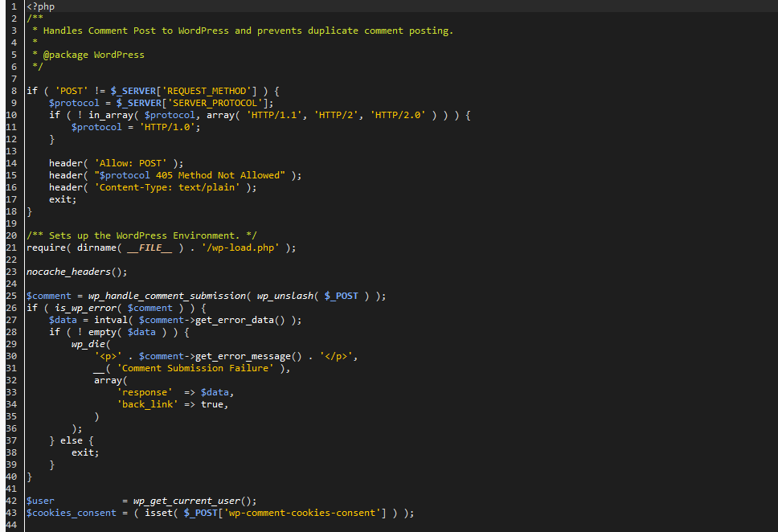
Task: Click line number 25 in the gutter
Action: 10,295
